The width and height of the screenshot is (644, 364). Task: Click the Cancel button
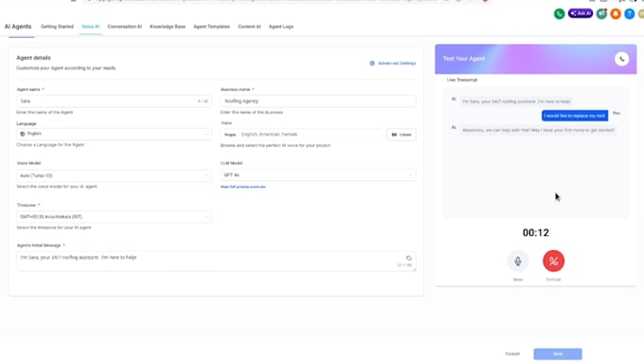point(512,354)
